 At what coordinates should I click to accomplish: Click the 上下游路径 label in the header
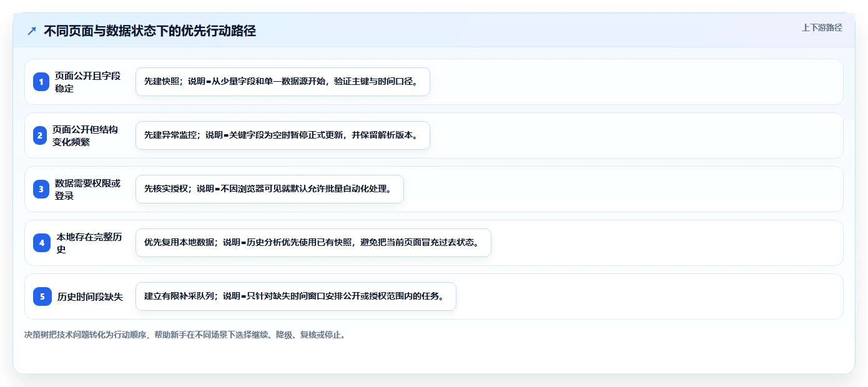822,27
